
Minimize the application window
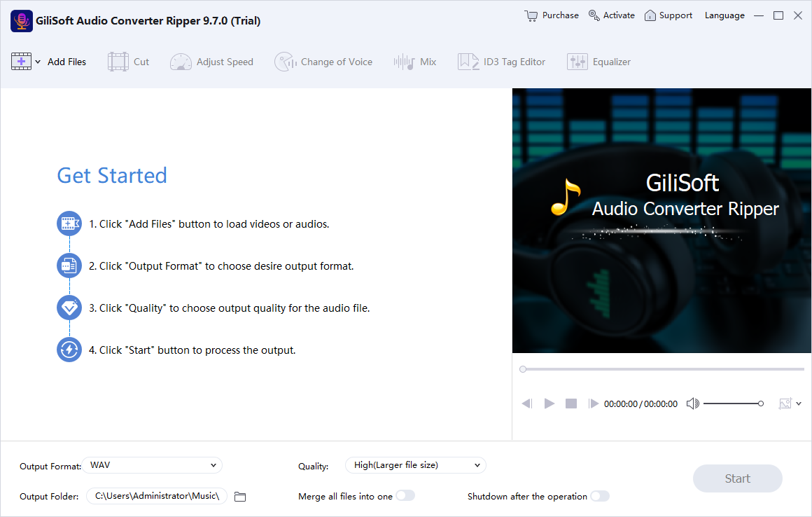click(x=759, y=15)
